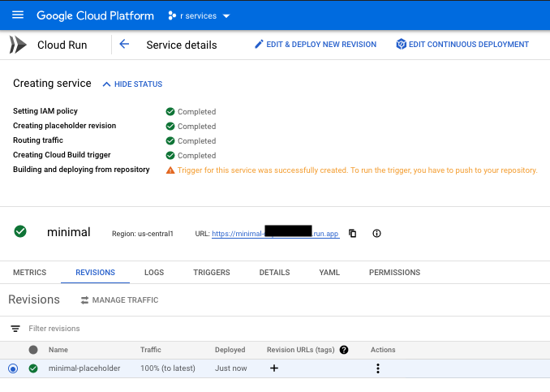Click the Deployed column header
This screenshot has width=550, height=392.
point(230,350)
